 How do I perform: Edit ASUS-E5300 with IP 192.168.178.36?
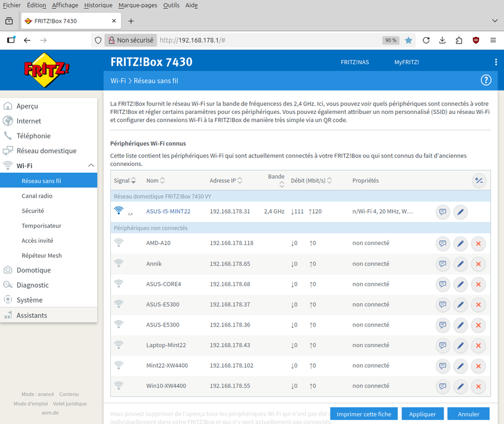[x=460, y=325]
